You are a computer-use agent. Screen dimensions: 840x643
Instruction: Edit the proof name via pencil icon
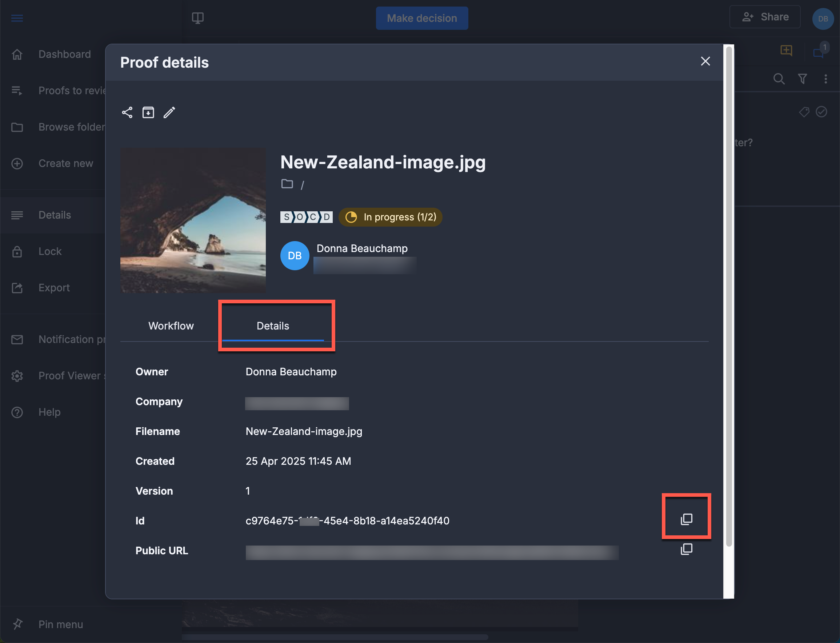pos(169,112)
